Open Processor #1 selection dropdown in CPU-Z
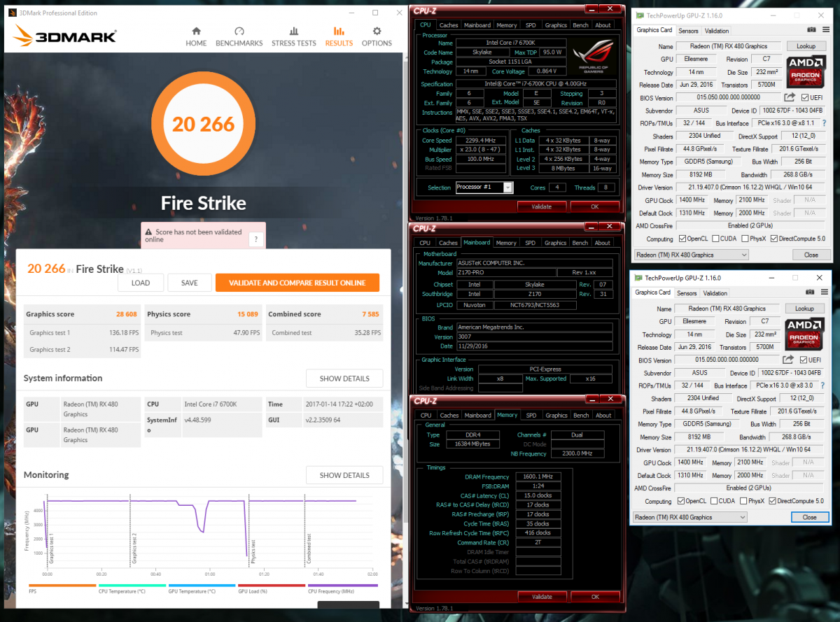Image resolution: width=840 pixels, height=622 pixels. coord(484,188)
